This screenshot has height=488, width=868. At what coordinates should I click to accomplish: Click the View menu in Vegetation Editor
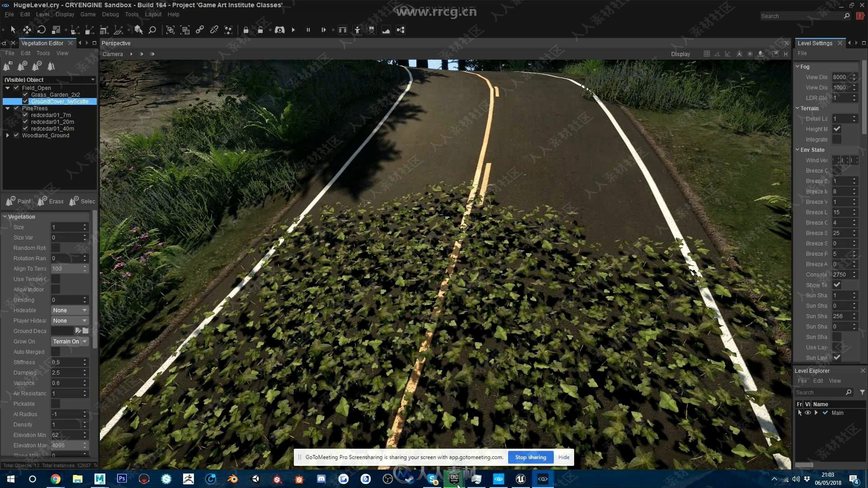click(x=62, y=53)
